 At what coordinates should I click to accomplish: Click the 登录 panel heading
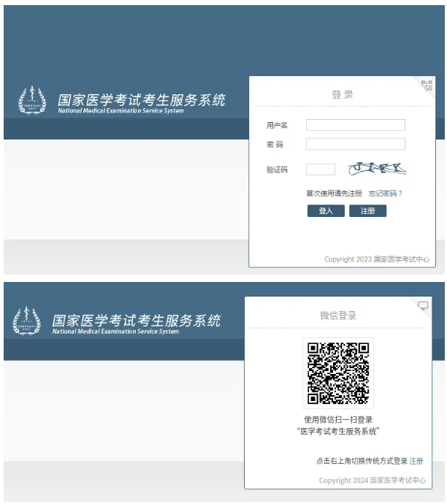342,95
